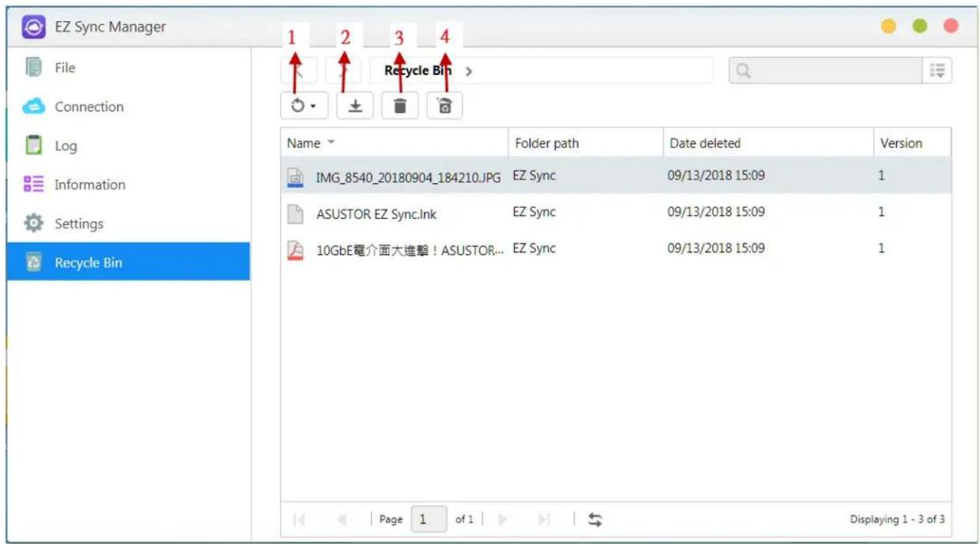Expand Recycle Bin breadcrumb chevron

click(x=469, y=71)
